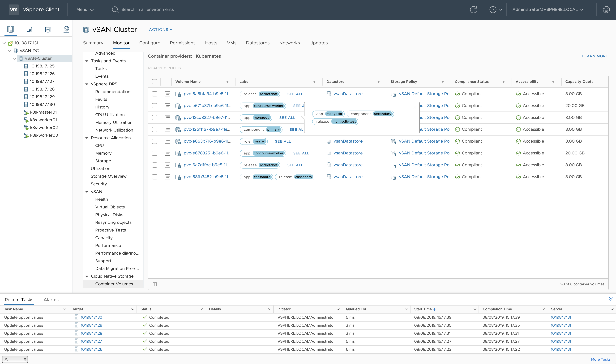
Task: Open the ACTIONS dropdown
Action: point(161,30)
